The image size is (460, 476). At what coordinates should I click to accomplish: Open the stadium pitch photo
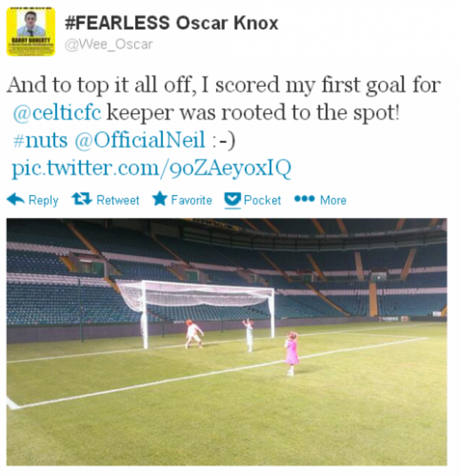pyautogui.click(x=226, y=342)
